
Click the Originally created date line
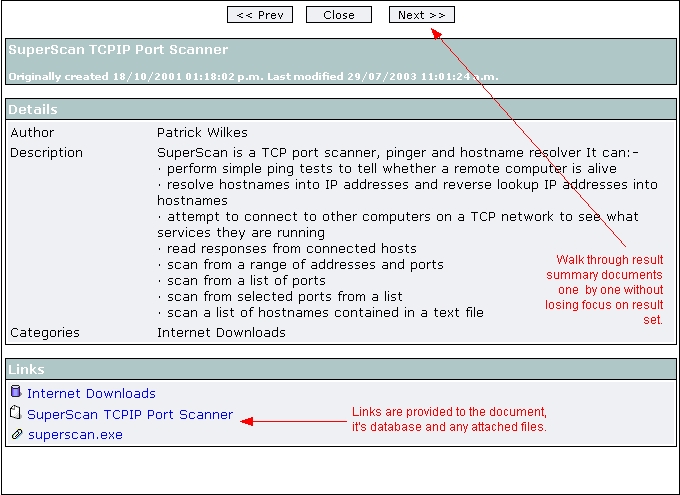click(x=253, y=77)
